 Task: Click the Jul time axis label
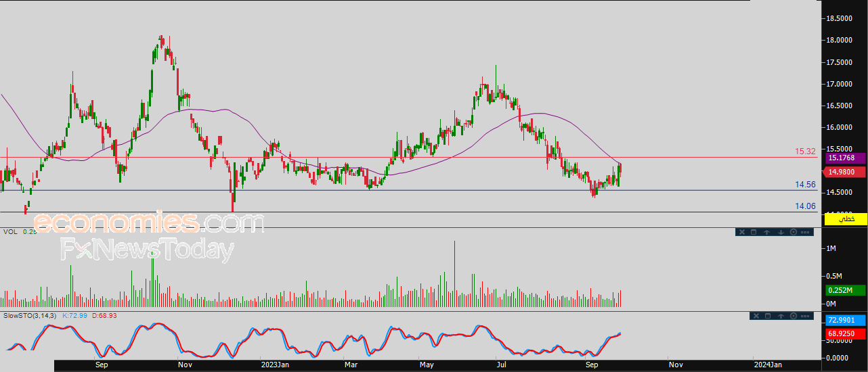click(x=501, y=365)
